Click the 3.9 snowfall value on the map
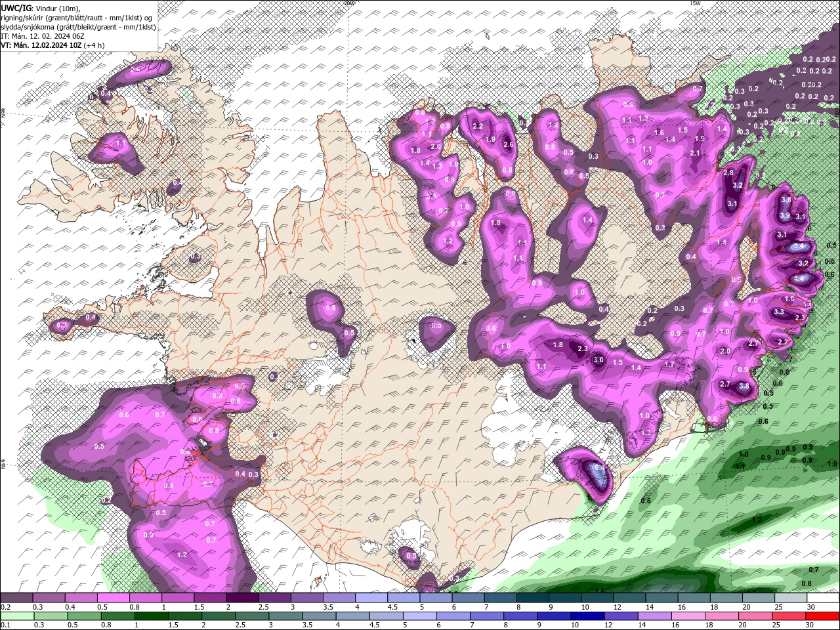840x630 pixels. [x=785, y=215]
